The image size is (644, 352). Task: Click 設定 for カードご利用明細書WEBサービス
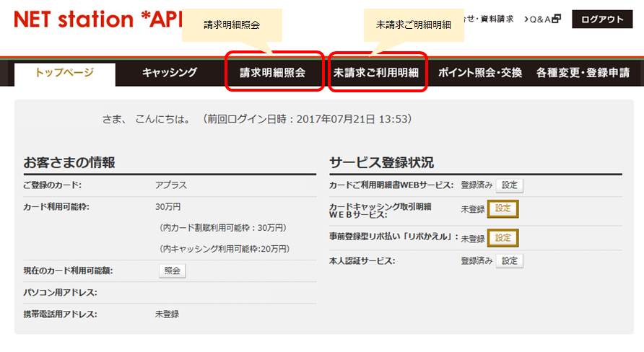[510, 185]
